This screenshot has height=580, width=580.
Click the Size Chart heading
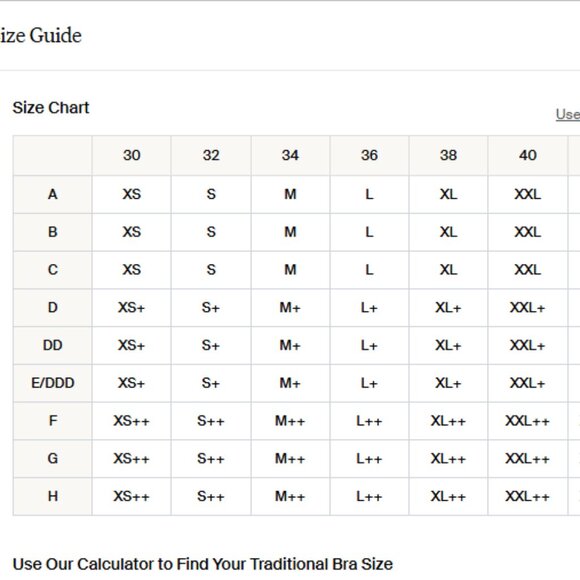tap(51, 108)
